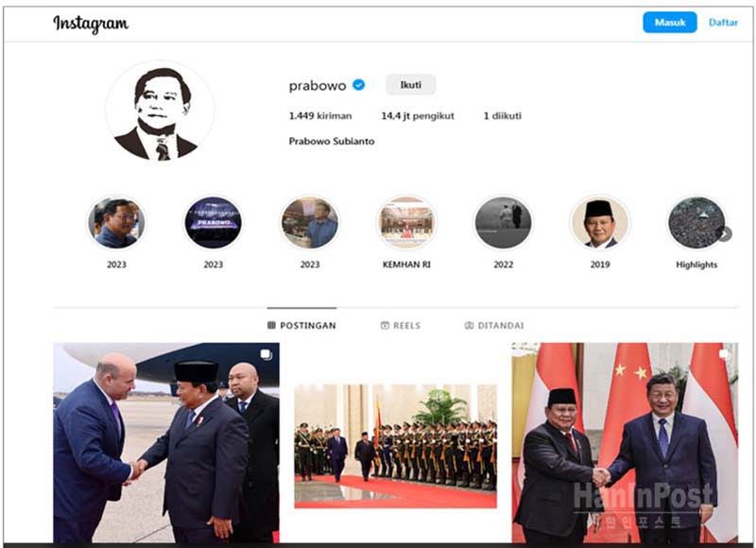Open the 2019 story highlight

(x=600, y=223)
